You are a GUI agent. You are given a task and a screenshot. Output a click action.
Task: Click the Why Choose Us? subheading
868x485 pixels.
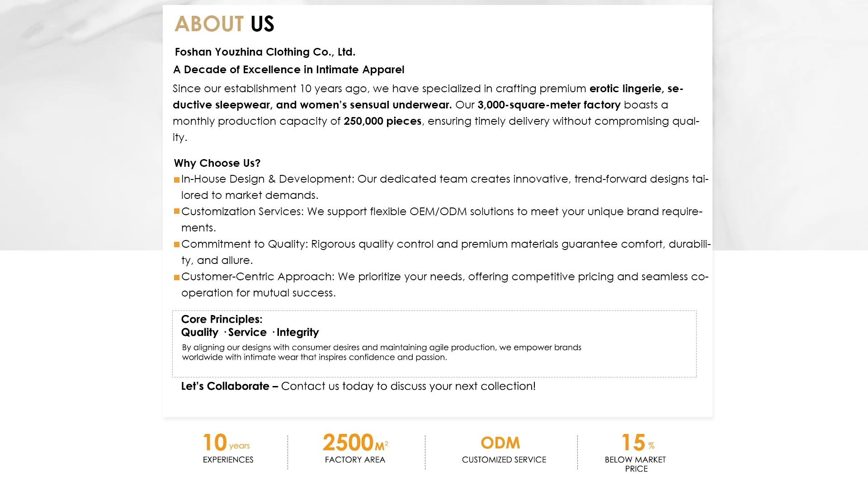(x=217, y=163)
